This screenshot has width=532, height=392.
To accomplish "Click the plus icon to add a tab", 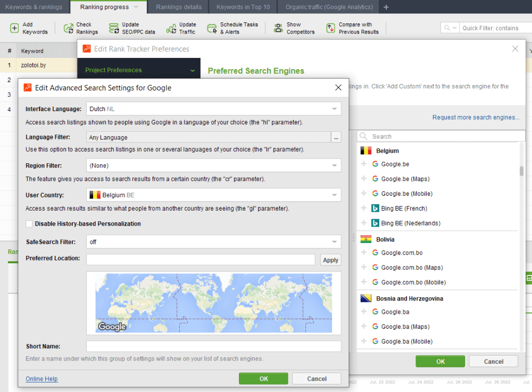I will (x=386, y=7).
